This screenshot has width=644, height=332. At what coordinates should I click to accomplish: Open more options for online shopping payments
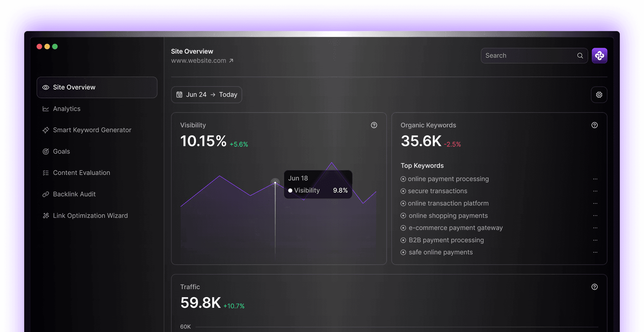[x=595, y=216]
